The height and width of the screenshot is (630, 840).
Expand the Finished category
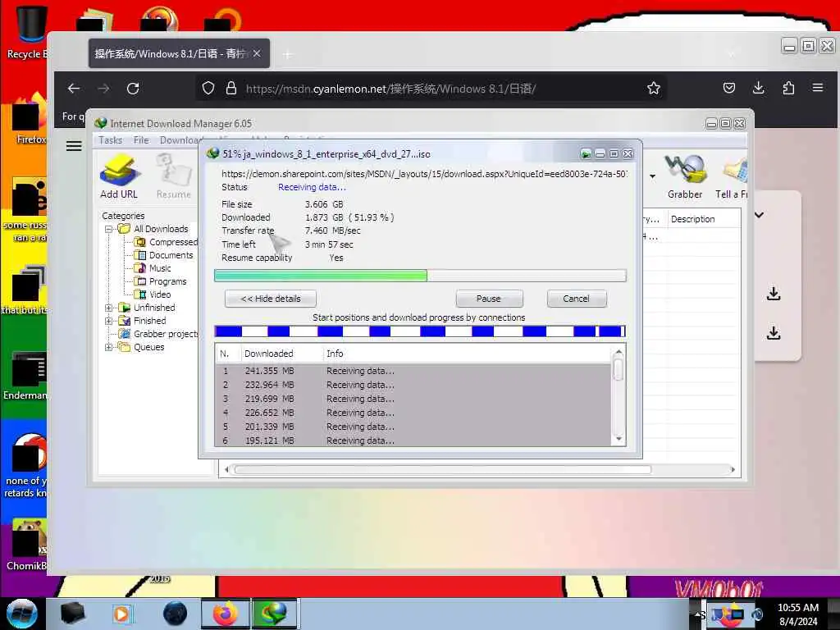point(109,321)
